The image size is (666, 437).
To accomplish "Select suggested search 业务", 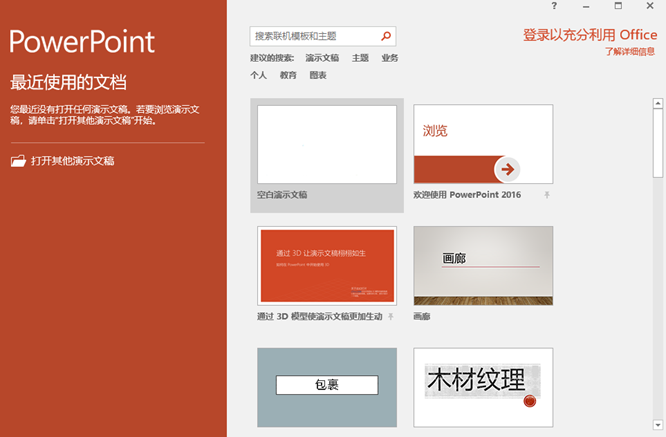I will tap(390, 58).
